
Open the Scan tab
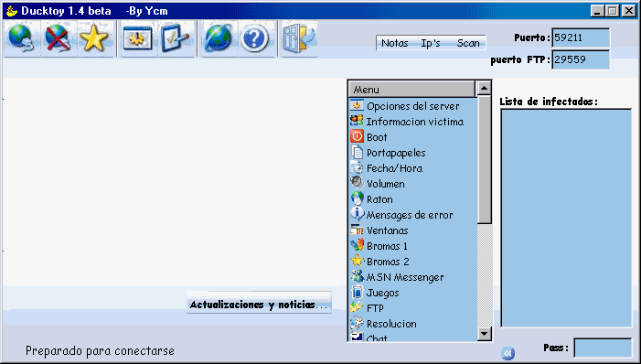click(468, 43)
